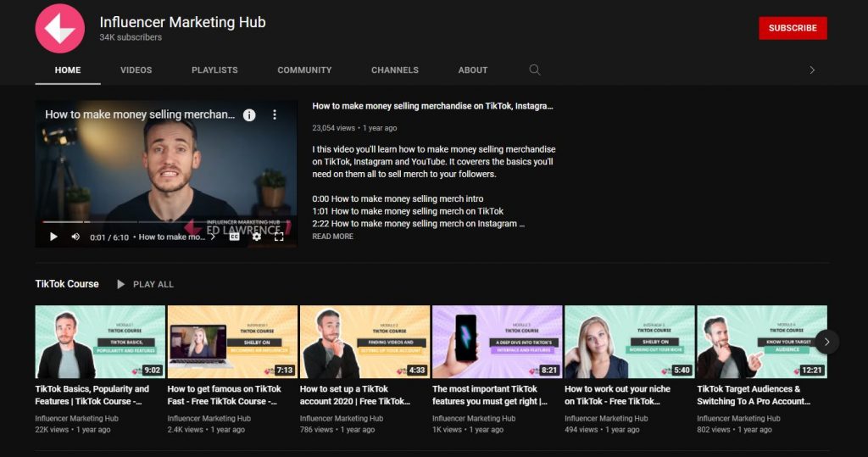Subscribe to the channel

[x=793, y=28]
